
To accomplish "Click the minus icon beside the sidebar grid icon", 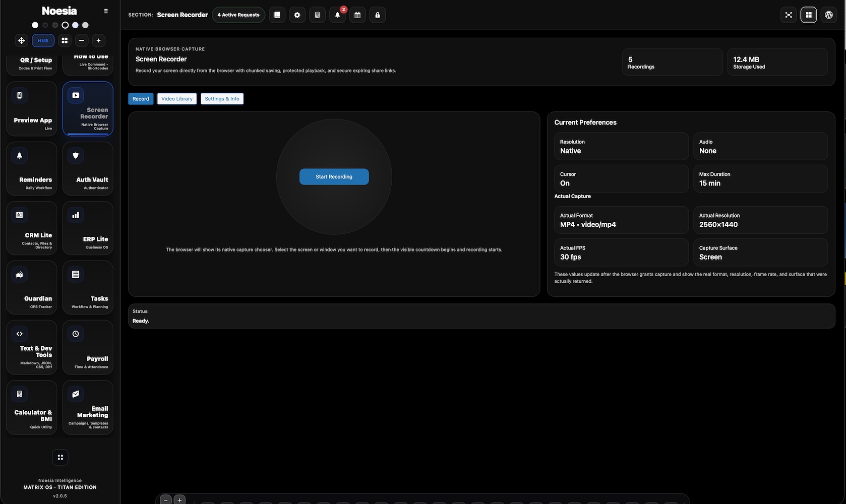I will (82, 40).
